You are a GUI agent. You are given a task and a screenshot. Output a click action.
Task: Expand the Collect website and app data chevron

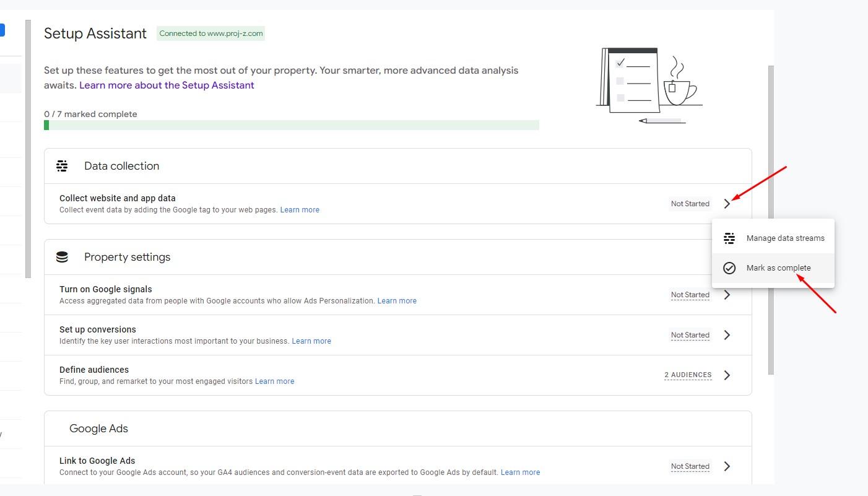coord(727,204)
